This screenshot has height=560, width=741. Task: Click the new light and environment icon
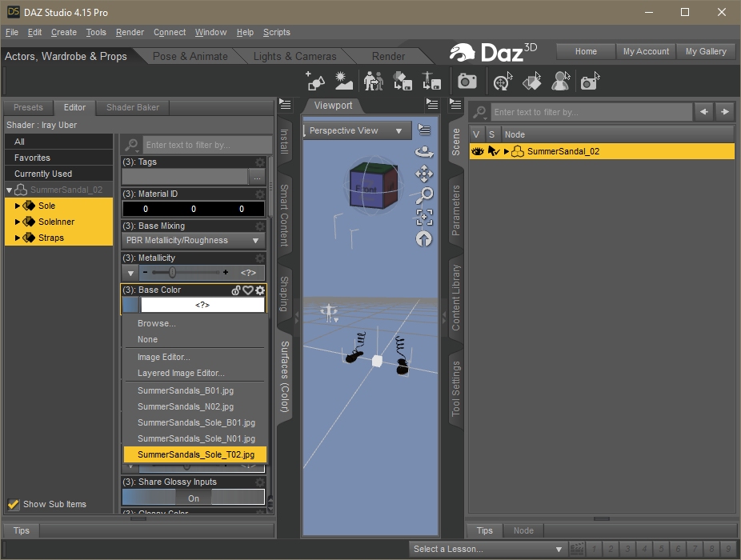pos(343,81)
